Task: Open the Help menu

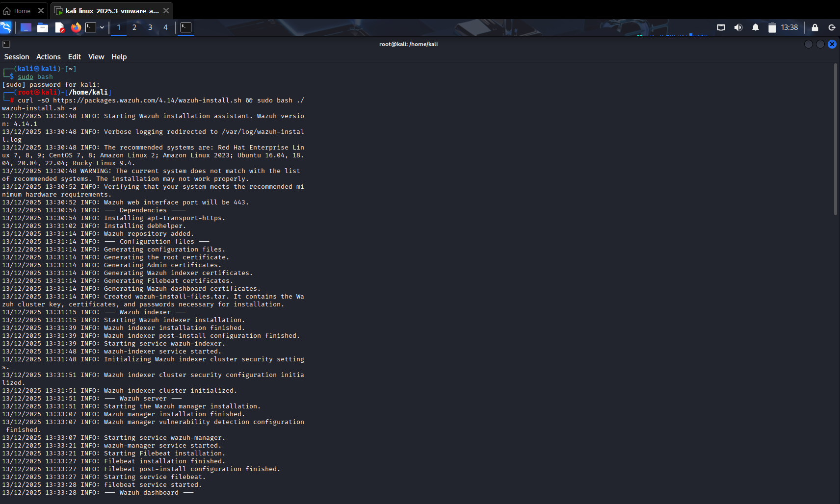Action: point(119,57)
